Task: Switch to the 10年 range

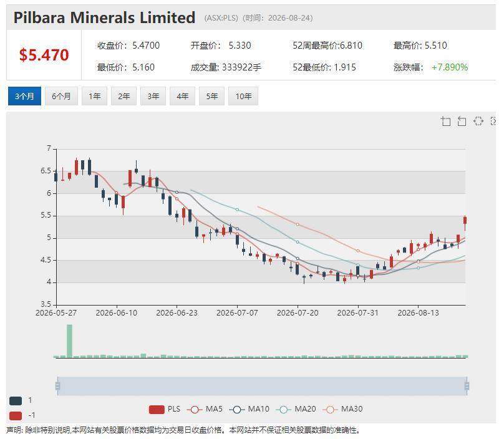Action: coord(243,96)
